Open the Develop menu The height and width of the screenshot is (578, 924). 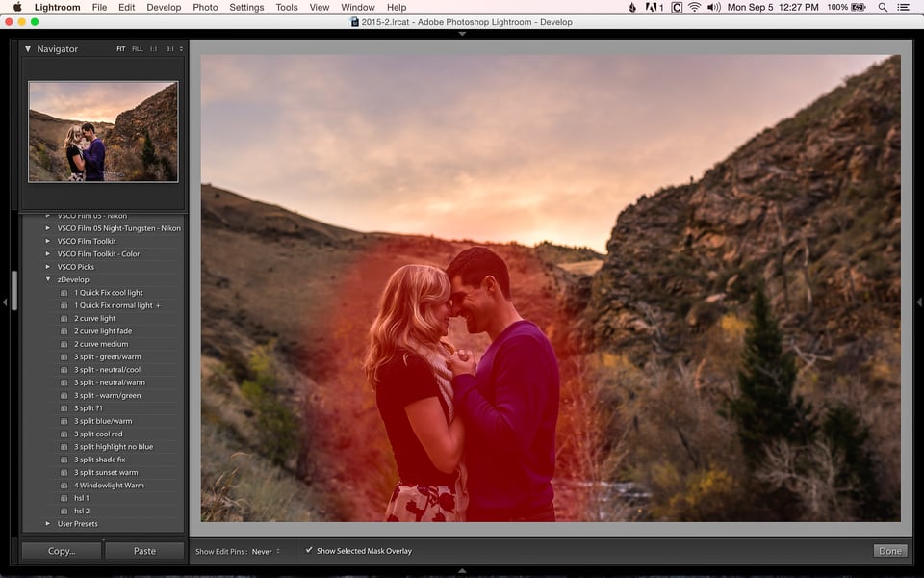pos(164,7)
